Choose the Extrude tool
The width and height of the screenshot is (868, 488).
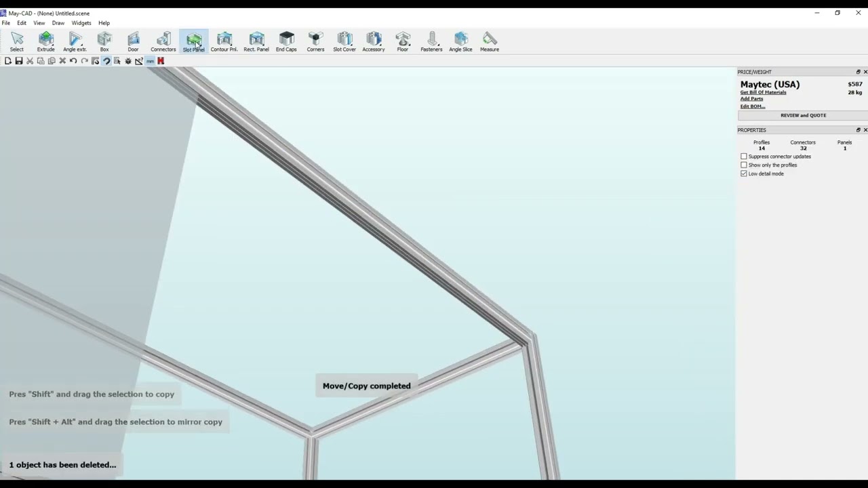[x=46, y=42]
